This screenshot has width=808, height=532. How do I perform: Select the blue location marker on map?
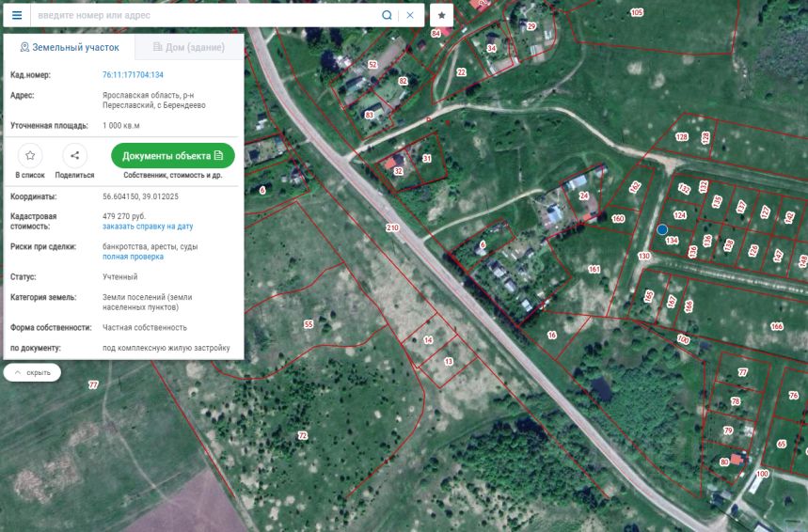point(662,229)
